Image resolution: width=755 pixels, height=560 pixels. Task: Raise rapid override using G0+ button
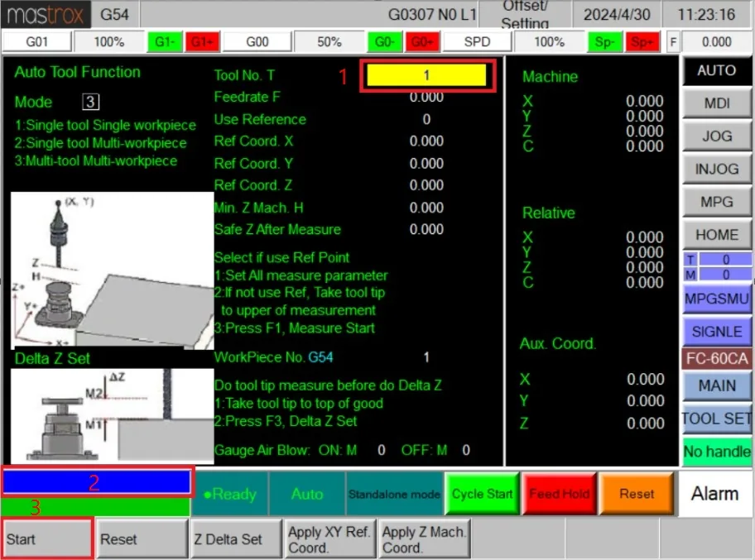[x=422, y=42]
